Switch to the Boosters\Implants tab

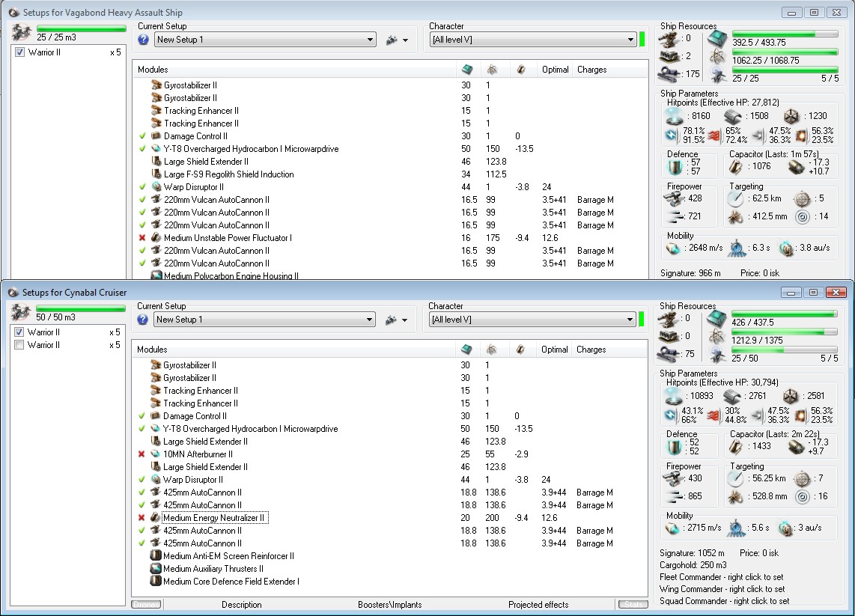[x=390, y=605]
